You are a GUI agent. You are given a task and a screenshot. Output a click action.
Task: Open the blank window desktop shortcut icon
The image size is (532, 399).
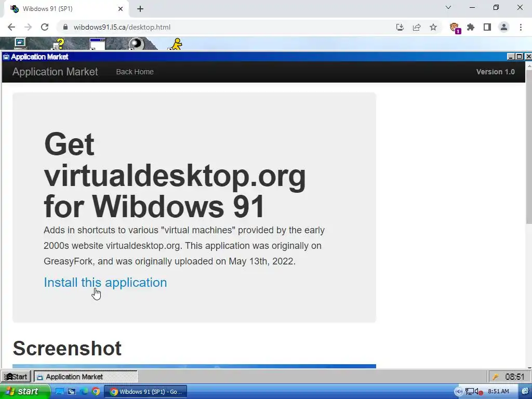click(98, 44)
